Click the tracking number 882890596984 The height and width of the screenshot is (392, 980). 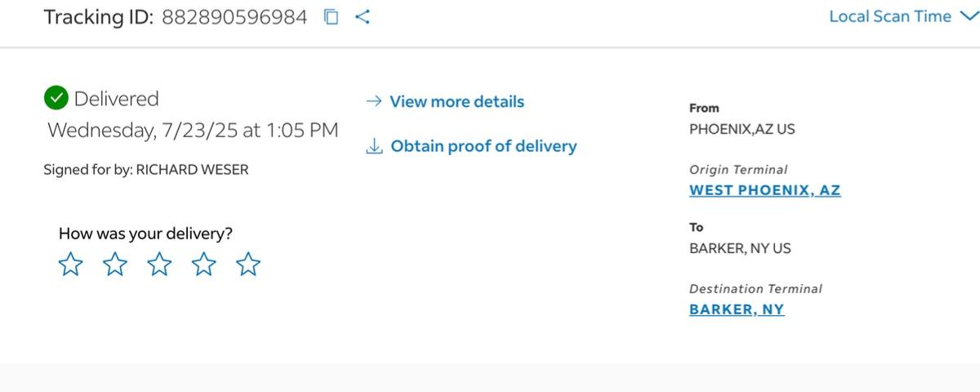[x=234, y=16]
